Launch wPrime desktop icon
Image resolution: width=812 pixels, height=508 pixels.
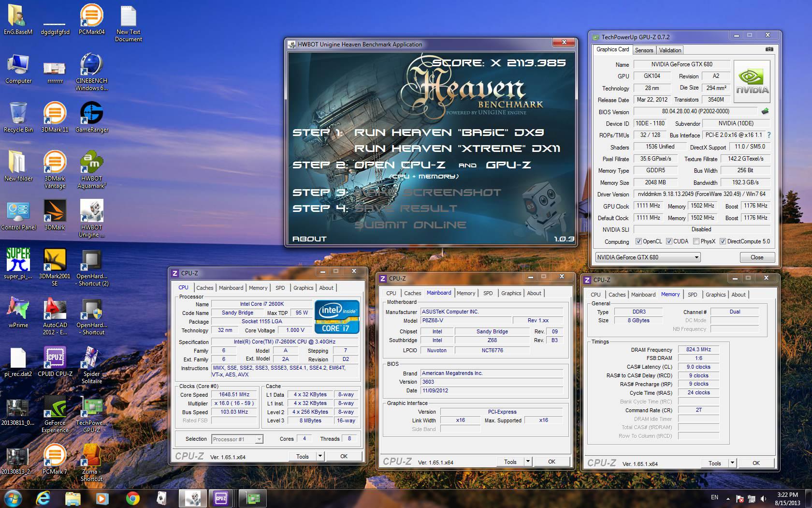(x=18, y=313)
